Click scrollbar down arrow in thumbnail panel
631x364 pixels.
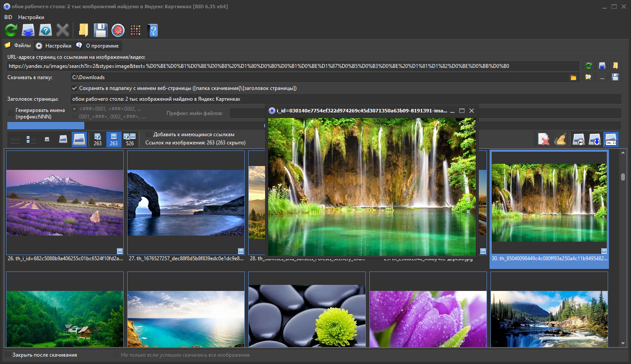(x=623, y=344)
